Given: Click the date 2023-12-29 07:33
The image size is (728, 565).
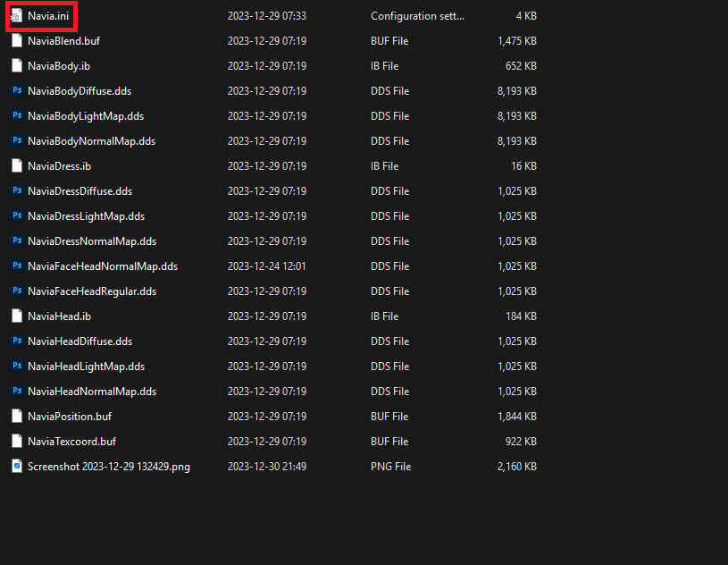Looking at the screenshot, I should pyautogui.click(x=267, y=16).
